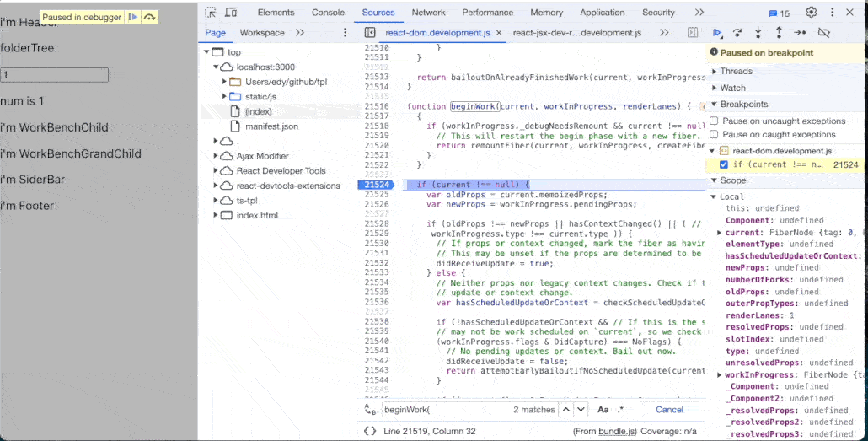The image size is (868, 441).
Task: Switch to the Console panel tab
Action: 328,12
